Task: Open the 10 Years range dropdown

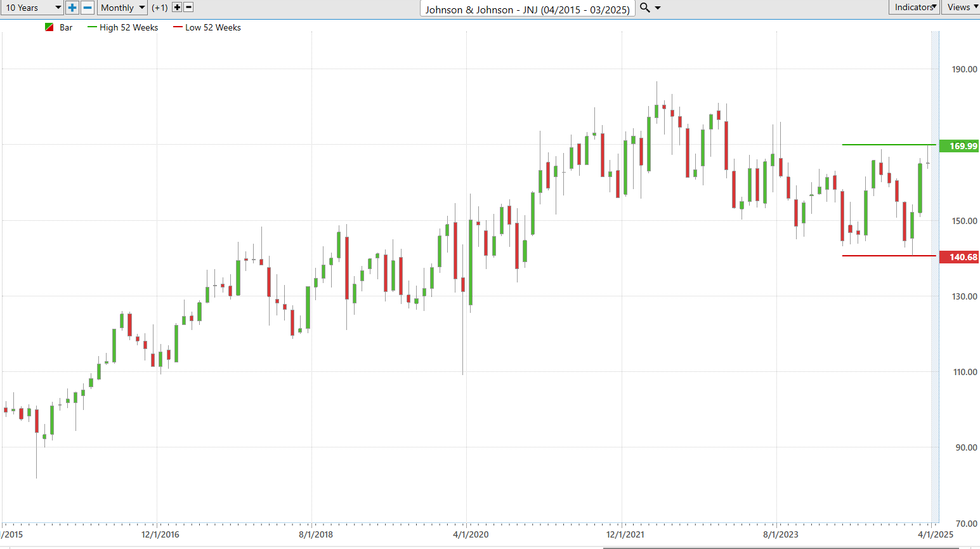Action: (x=32, y=8)
